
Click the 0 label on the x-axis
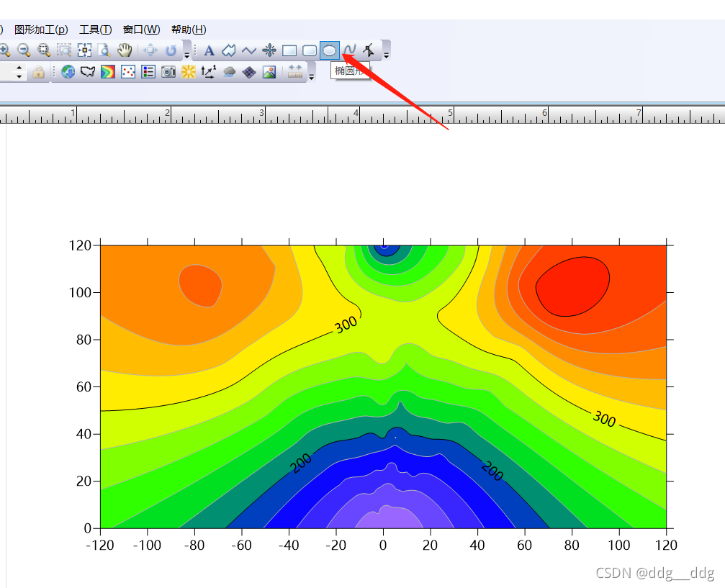383,546
